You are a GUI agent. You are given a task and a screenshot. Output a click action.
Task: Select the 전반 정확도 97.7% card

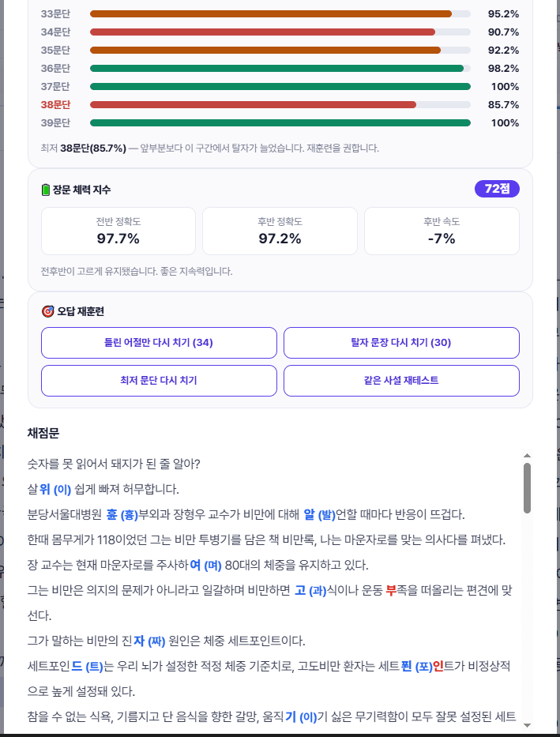point(118,231)
